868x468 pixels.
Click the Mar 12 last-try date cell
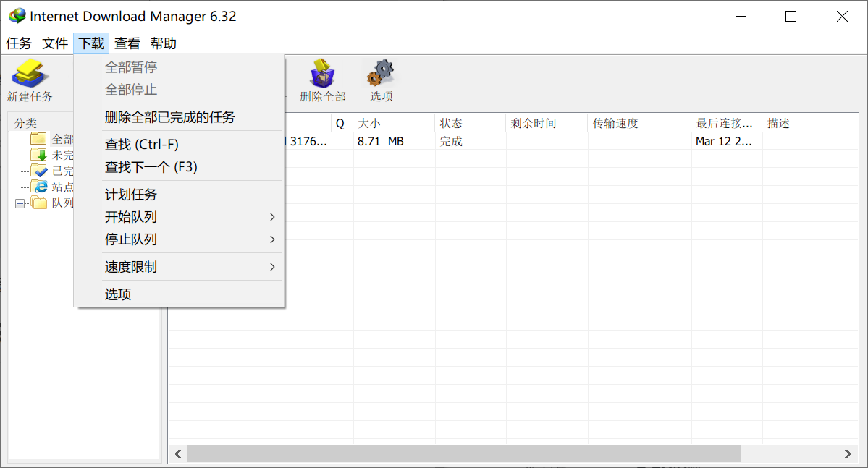coord(723,142)
